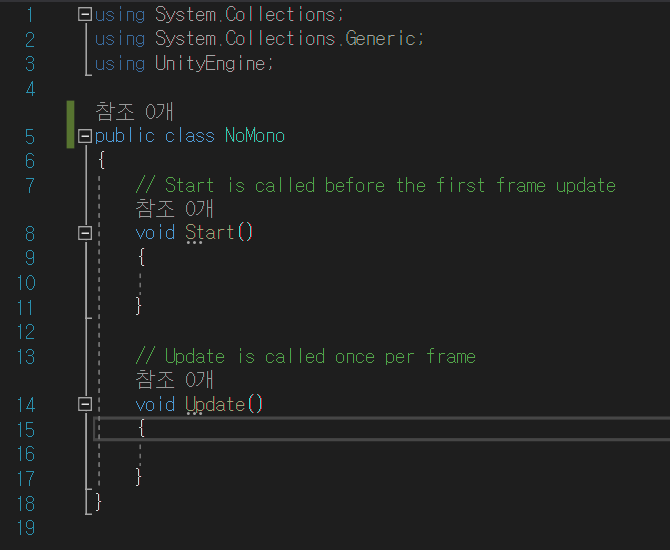
Task: Place cursor at opening brace on line 9
Action: click(141, 257)
